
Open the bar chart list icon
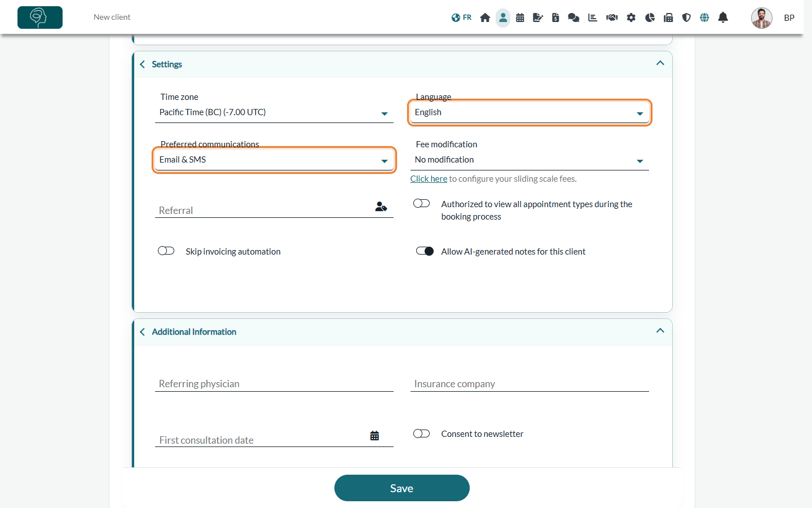(593, 17)
